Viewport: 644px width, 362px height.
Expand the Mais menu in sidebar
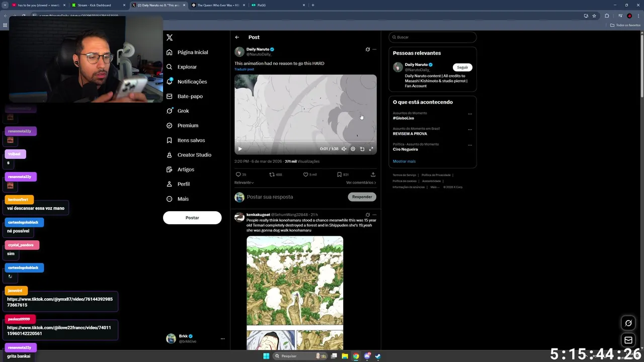[178, 199]
